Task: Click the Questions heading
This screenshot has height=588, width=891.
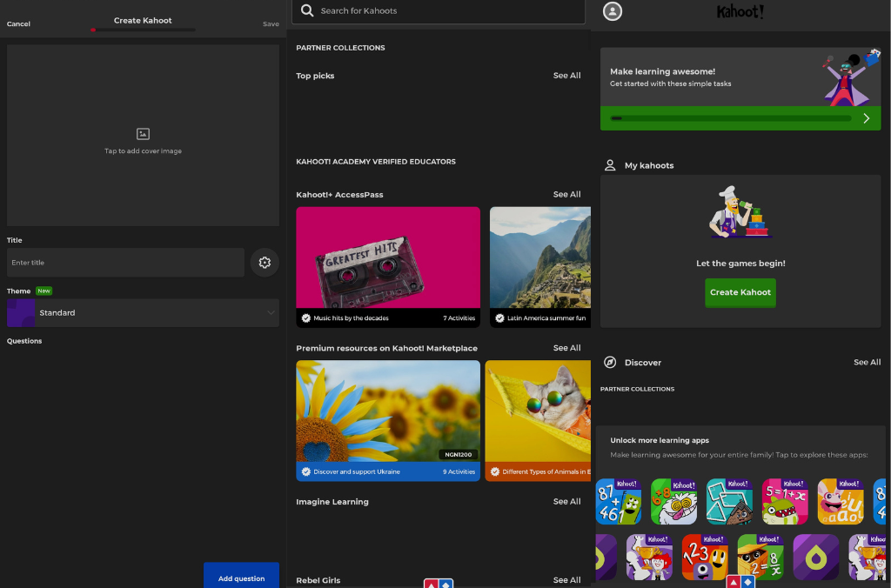Action: [x=24, y=341]
